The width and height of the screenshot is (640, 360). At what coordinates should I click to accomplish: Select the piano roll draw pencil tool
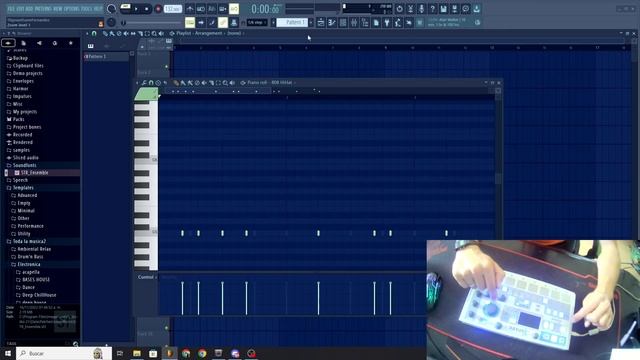click(176, 83)
